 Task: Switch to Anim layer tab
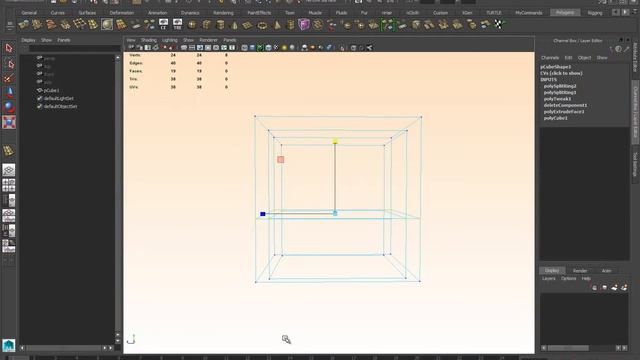coord(607,271)
